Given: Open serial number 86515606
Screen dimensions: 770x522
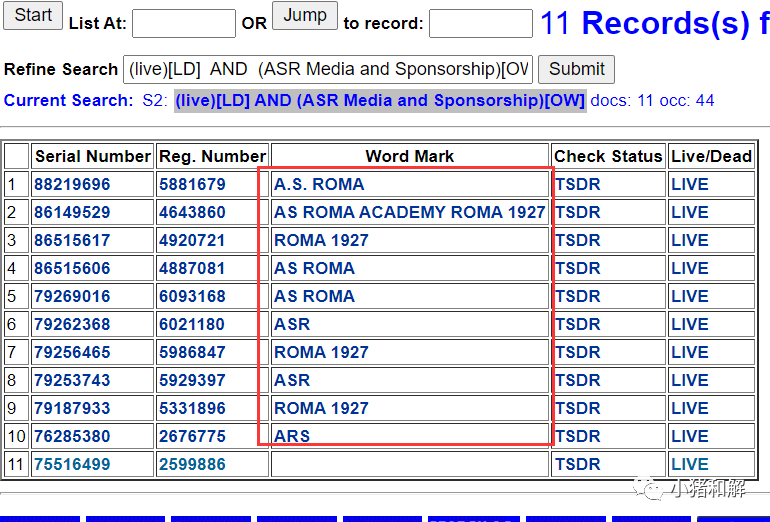Looking at the screenshot, I should tap(72, 268).
